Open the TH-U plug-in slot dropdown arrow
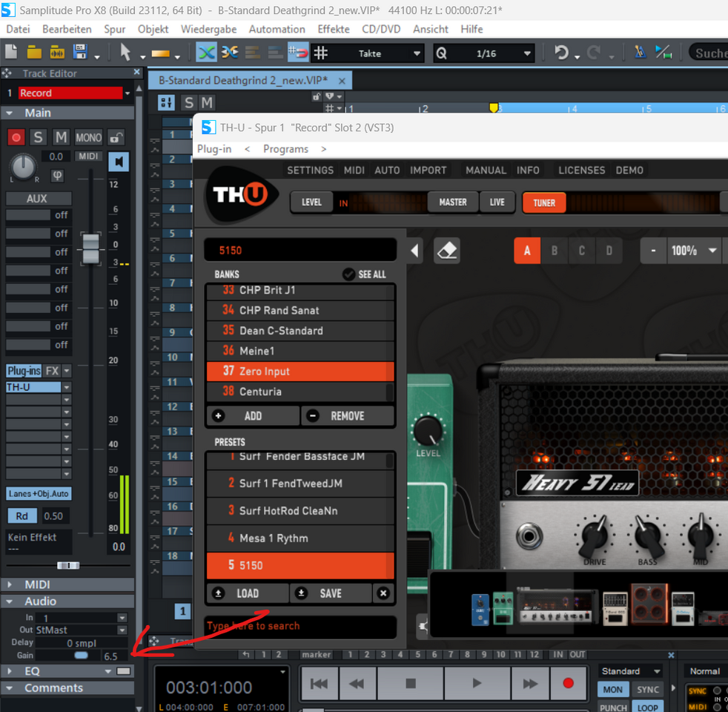Image resolution: width=728 pixels, height=712 pixels. point(67,387)
